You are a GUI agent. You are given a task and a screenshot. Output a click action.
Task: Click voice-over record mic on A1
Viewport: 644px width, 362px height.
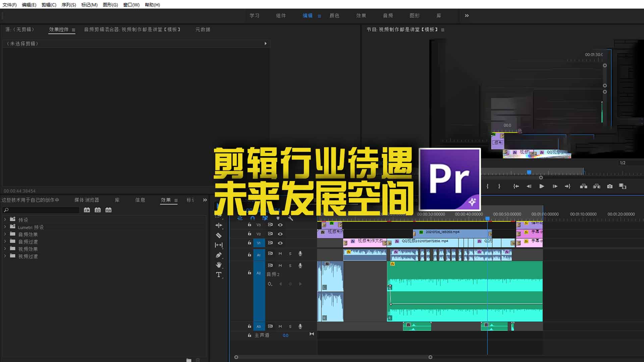click(x=300, y=254)
